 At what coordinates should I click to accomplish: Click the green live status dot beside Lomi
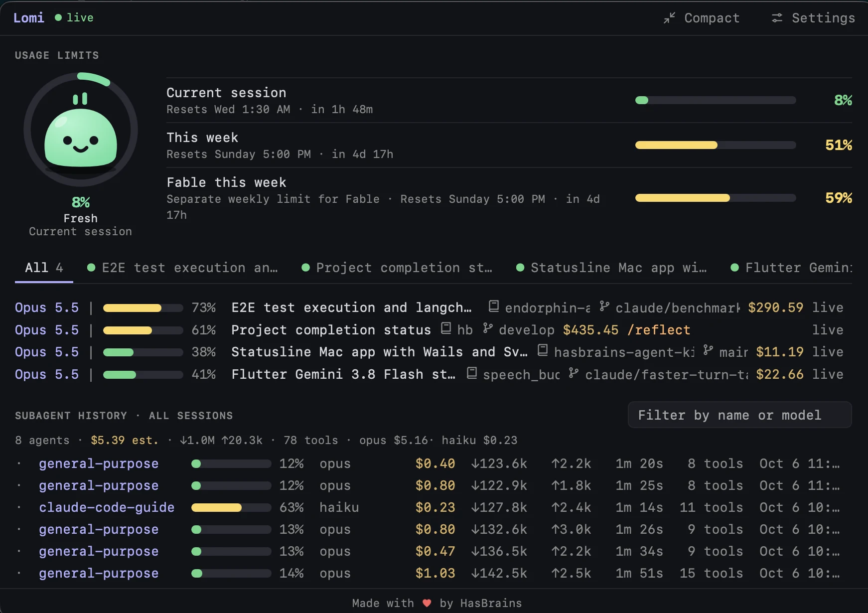click(58, 17)
